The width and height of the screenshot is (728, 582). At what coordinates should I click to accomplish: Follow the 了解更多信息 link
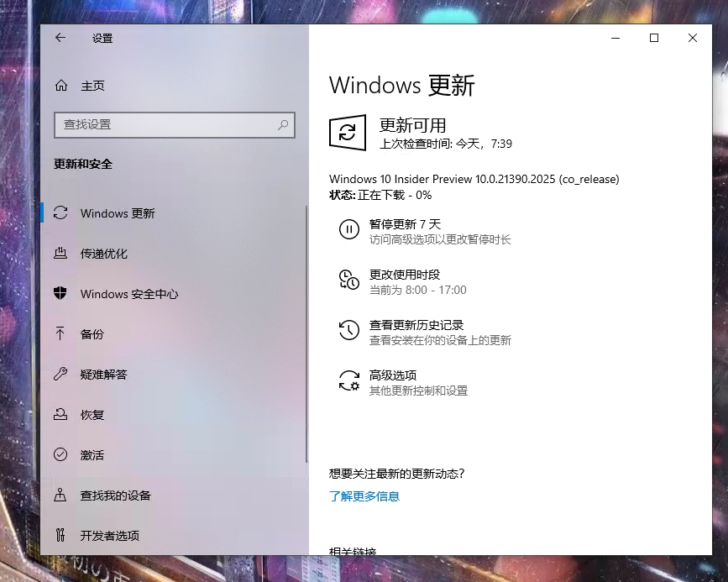point(364,496)
